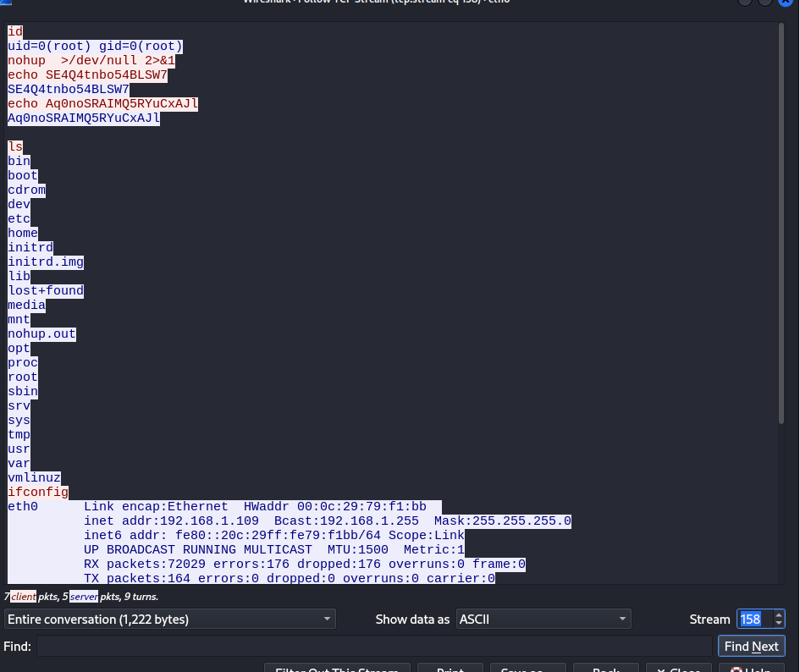Click the 'inet6 addr: fe80::20c:29ff' line
The image size is (800, 672).
pos(274,535)
